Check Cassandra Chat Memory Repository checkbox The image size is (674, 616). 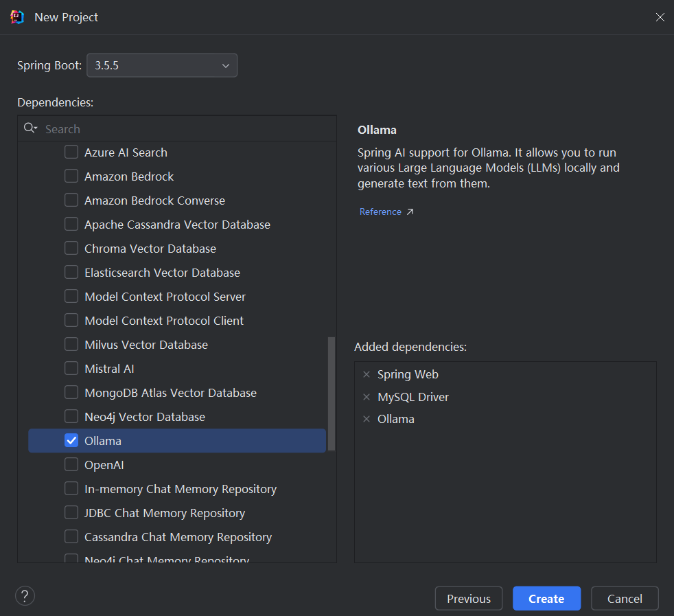click(71, 537)
